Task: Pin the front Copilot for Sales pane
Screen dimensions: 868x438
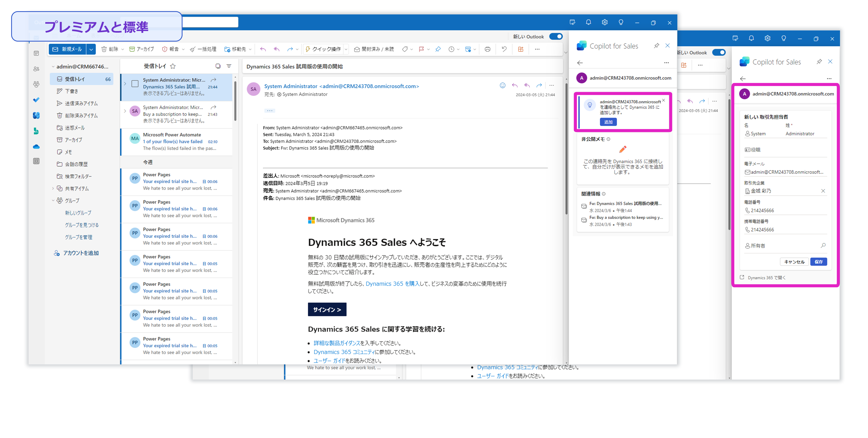Action: coord(657,45)
